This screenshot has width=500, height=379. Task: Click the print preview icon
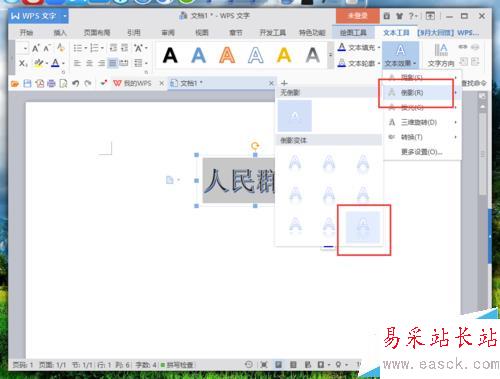[63, 84]
